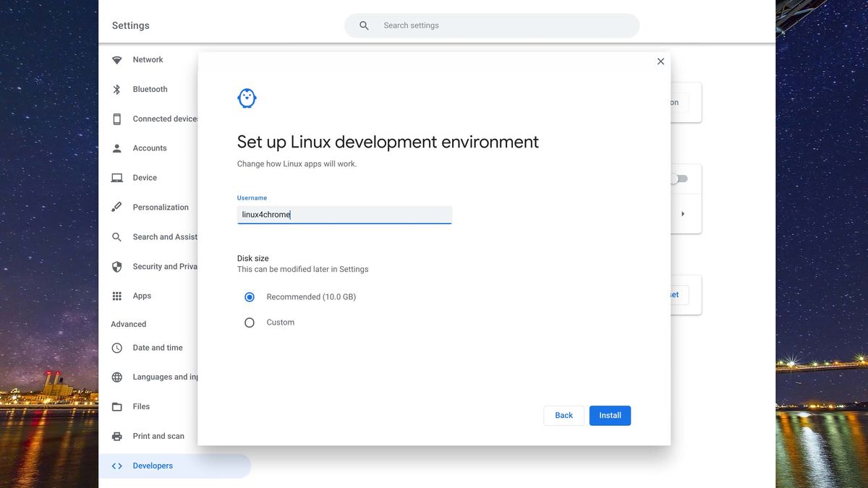
Task: Expand the row arrow behind the dialog
Action: click(683, 213)
